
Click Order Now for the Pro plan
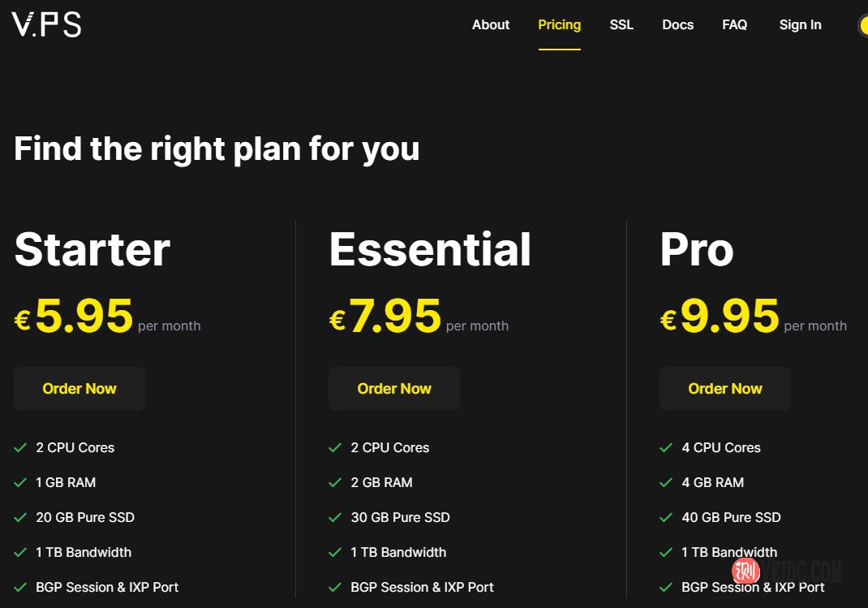click(725, 389)
